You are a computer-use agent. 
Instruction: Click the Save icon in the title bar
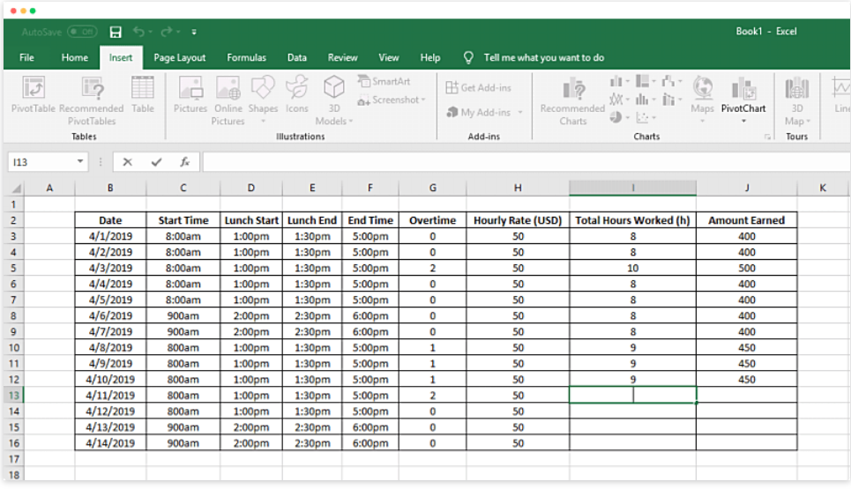[x=116, y=32]
